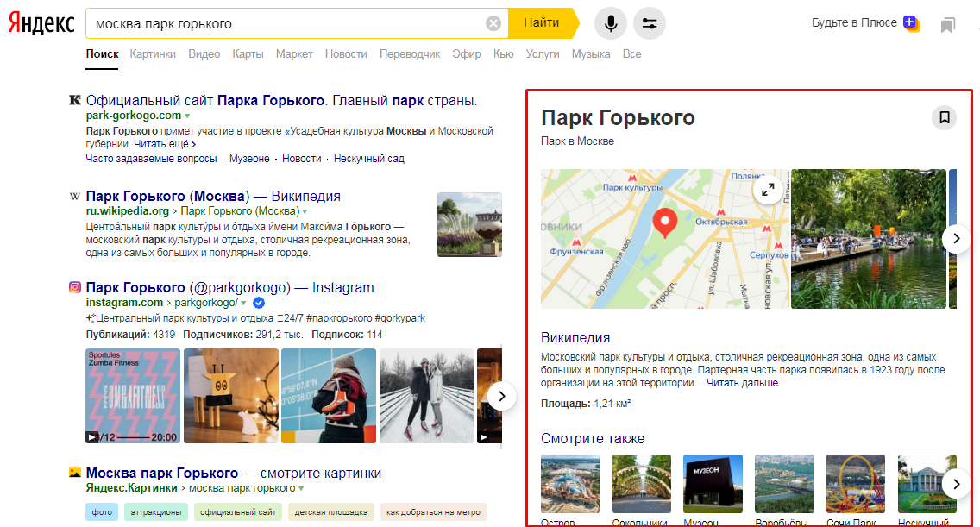Viewport: 980px width, 527px height.
Task: Expand Wikipedia text via Читать дальше
Action: (x=742, y=383)
